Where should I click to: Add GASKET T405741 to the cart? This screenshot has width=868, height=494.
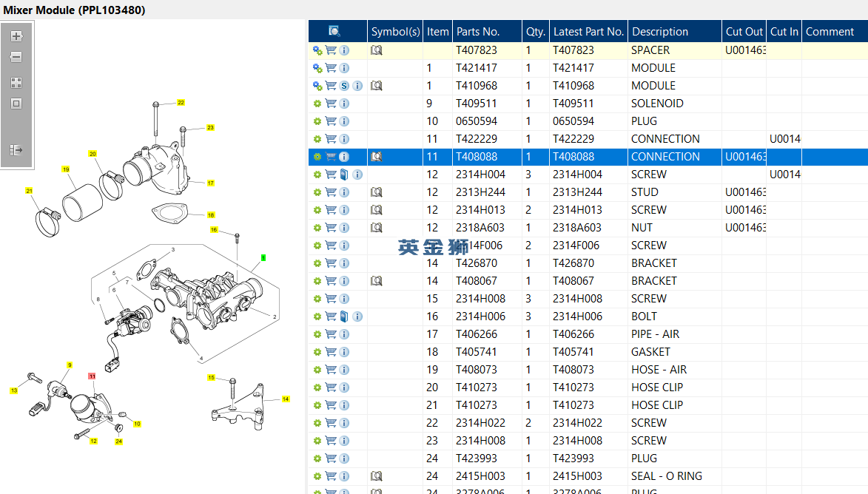pyautogui.click(x=331, y=352)
